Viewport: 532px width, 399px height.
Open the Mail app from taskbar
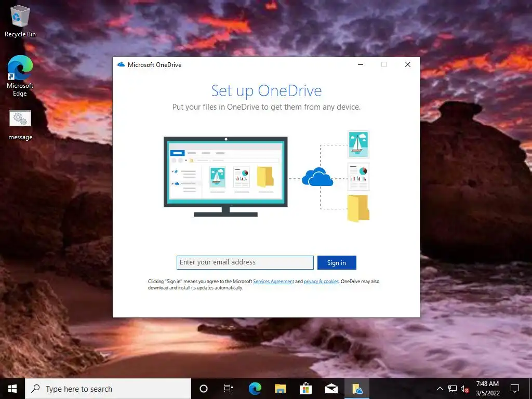pos(331,389)
